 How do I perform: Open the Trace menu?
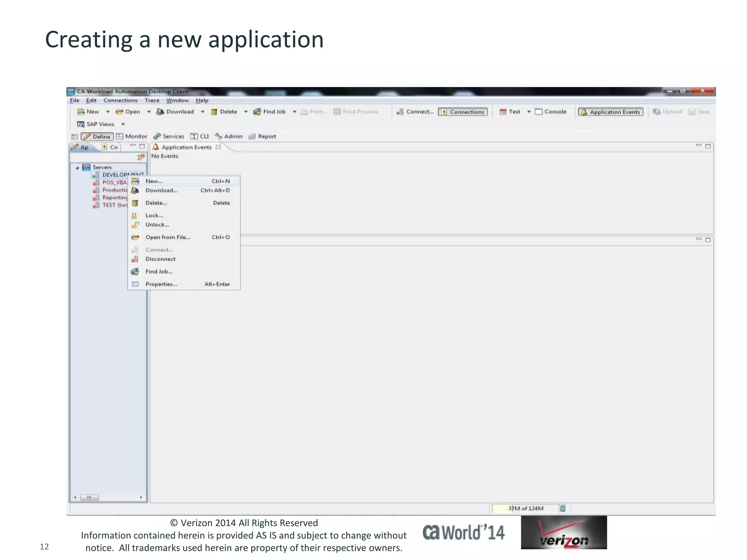pyautogui.click(x=152, y=101)
